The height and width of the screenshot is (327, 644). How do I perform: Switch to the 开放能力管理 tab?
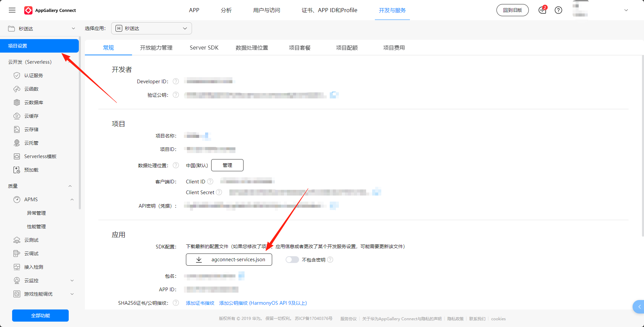click(x=156, y=48)
